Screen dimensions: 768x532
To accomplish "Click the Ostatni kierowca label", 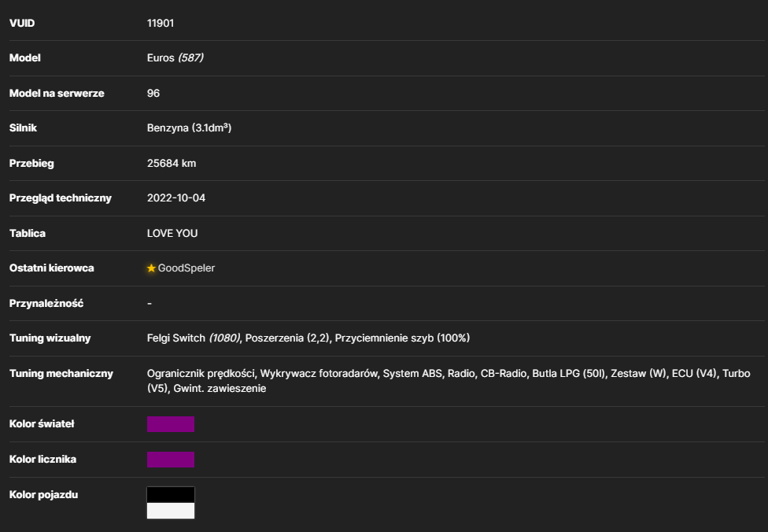I will pos(51,268).
